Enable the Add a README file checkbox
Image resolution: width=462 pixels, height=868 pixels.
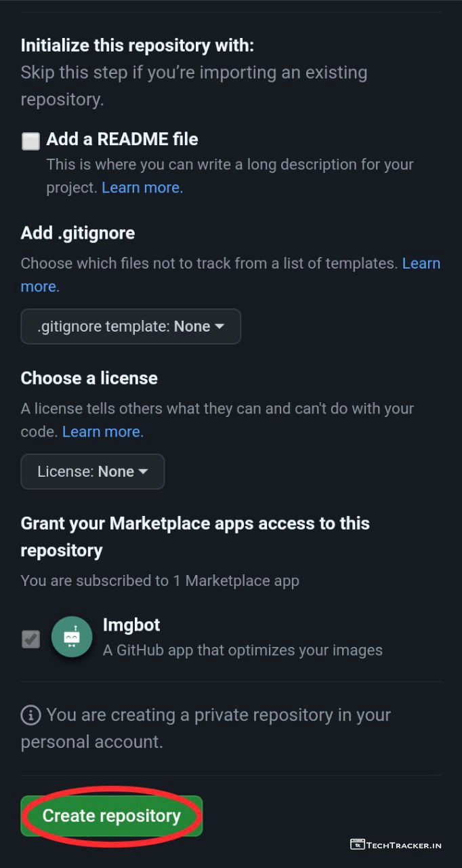[30, 141]
